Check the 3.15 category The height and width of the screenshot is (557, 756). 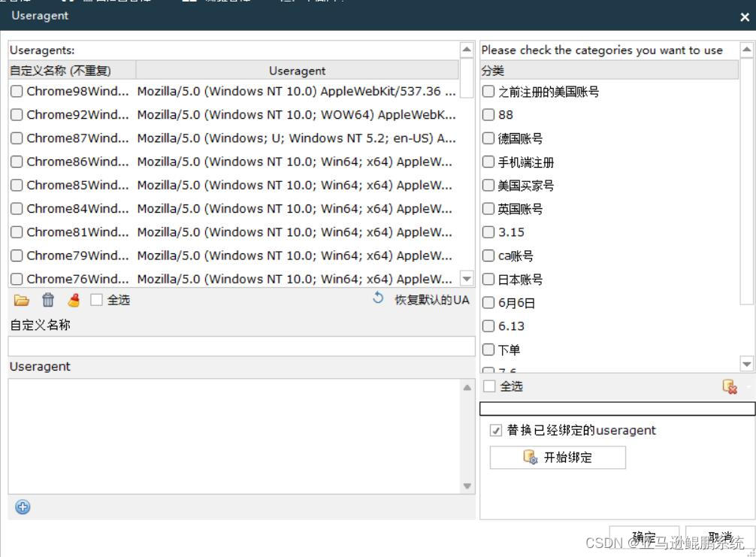[x=488, y=232]
